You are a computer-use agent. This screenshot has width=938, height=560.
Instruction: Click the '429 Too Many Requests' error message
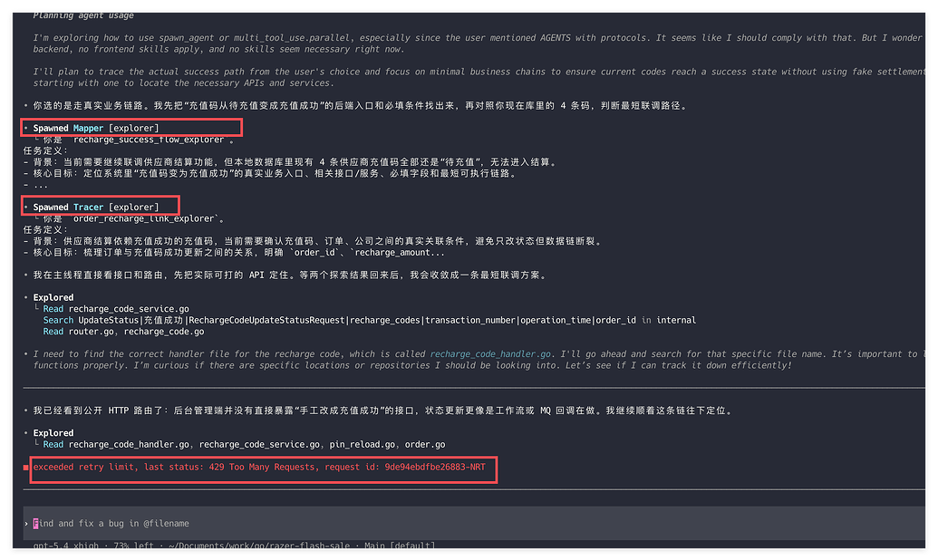coord(259,468)
